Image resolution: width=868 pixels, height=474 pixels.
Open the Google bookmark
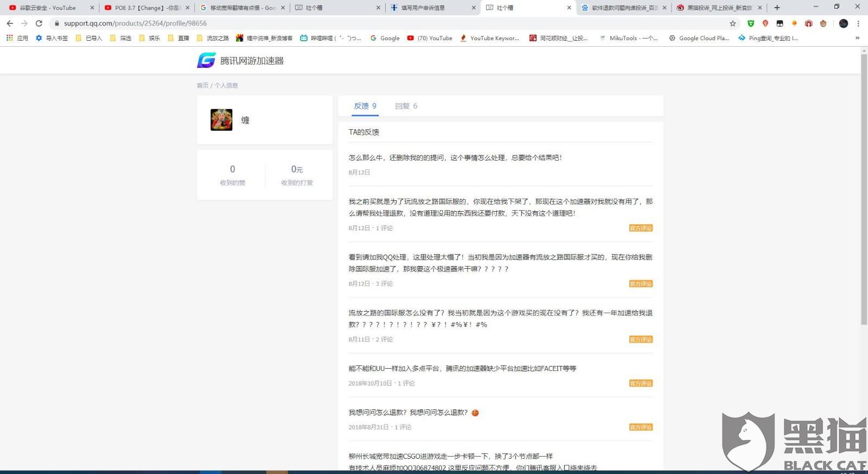tap(385, 38)
